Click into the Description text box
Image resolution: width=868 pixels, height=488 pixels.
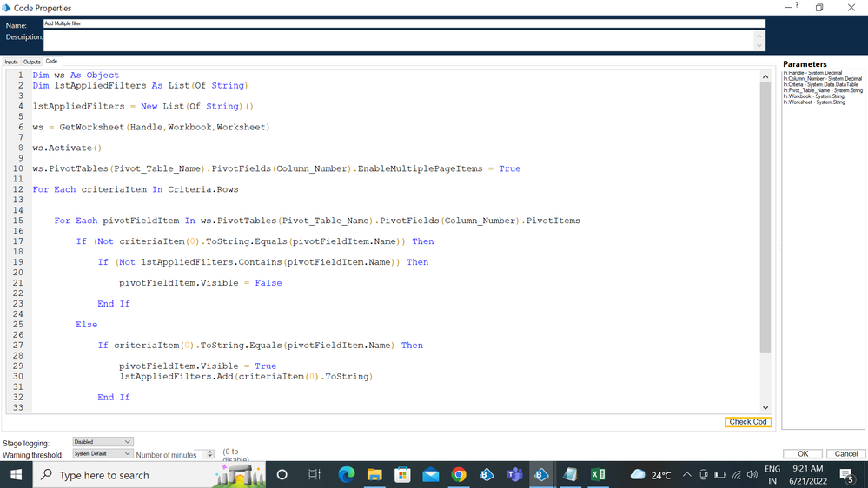[x=399, y=41]
